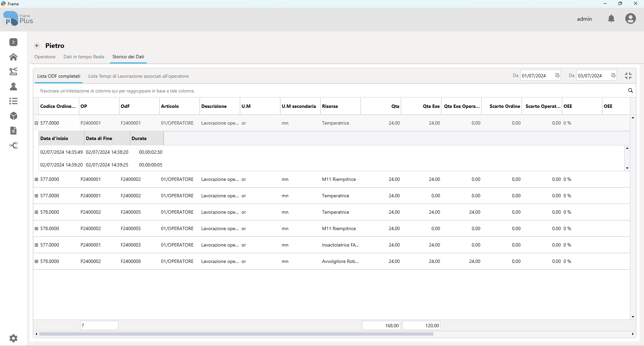Click the detail sub-grid scroll down arrow

pos(627,168)
